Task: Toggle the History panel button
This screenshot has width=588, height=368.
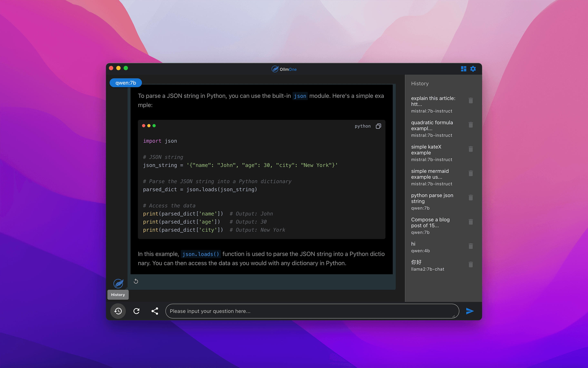Action: click(x=118, y=311)
